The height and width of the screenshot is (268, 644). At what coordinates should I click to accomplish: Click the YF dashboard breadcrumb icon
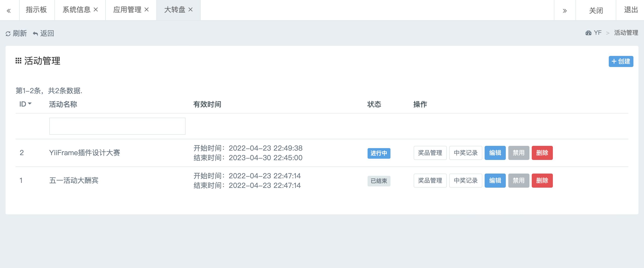click(x=588, y=33)
